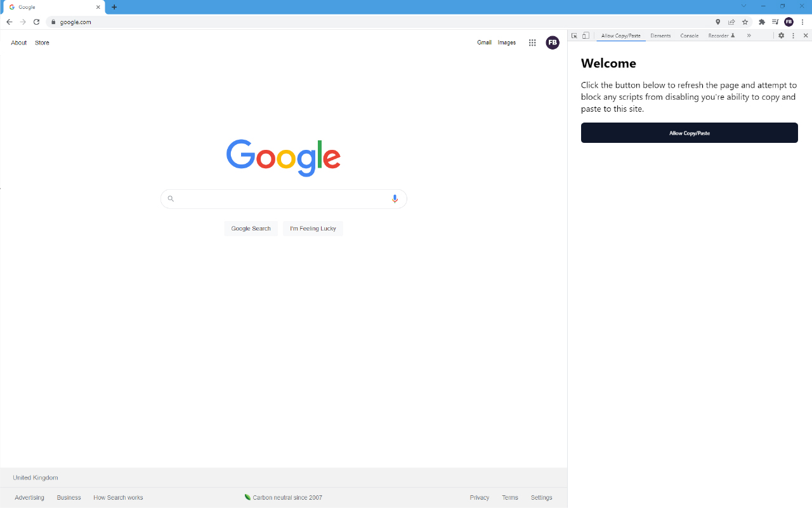Open the Google apps grid

pyautogui.click(x=532, y=43)
